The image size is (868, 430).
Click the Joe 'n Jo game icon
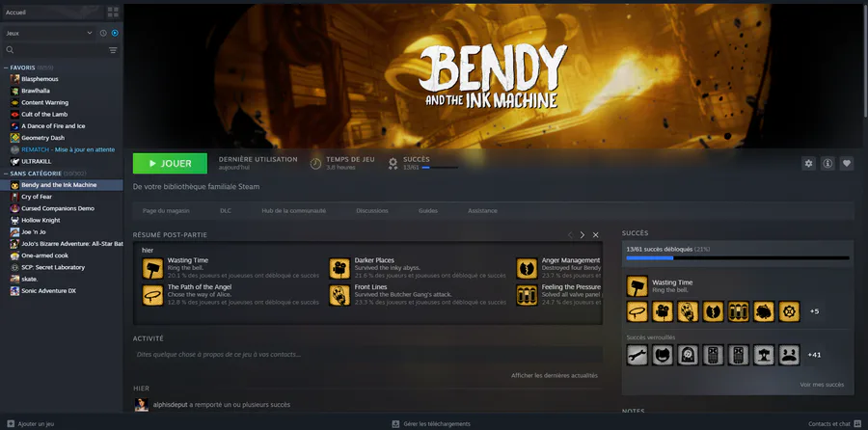click(x=14, y=232)
